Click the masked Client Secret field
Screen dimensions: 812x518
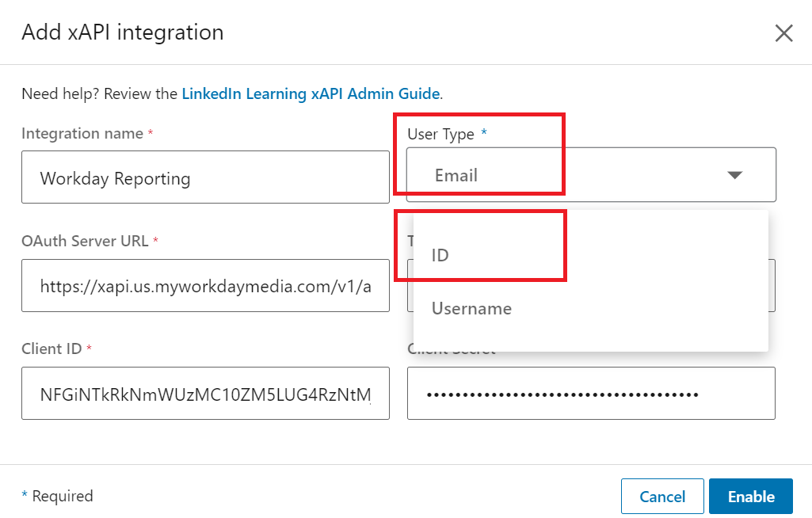[591, 393]
